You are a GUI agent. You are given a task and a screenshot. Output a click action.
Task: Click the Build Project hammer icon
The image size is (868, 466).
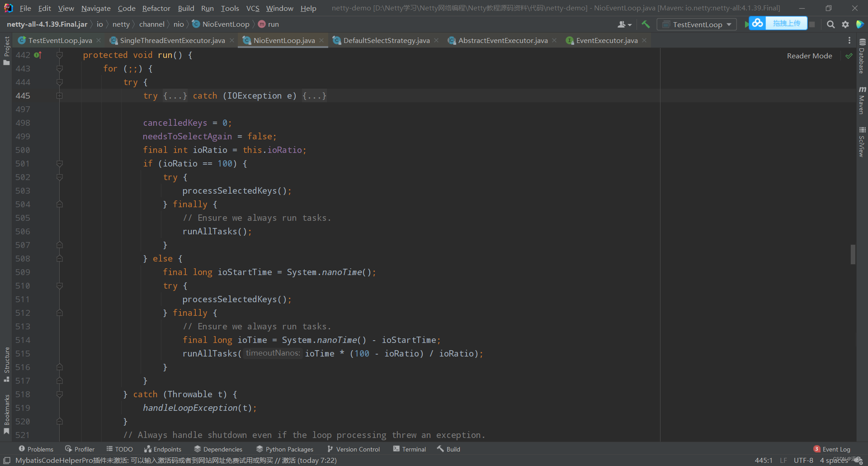click(x=646, y=24)
